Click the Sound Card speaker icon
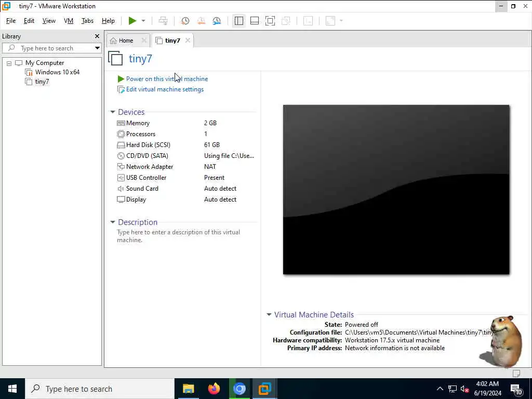This screenshot has width=532, height=399. pos(121,189)
